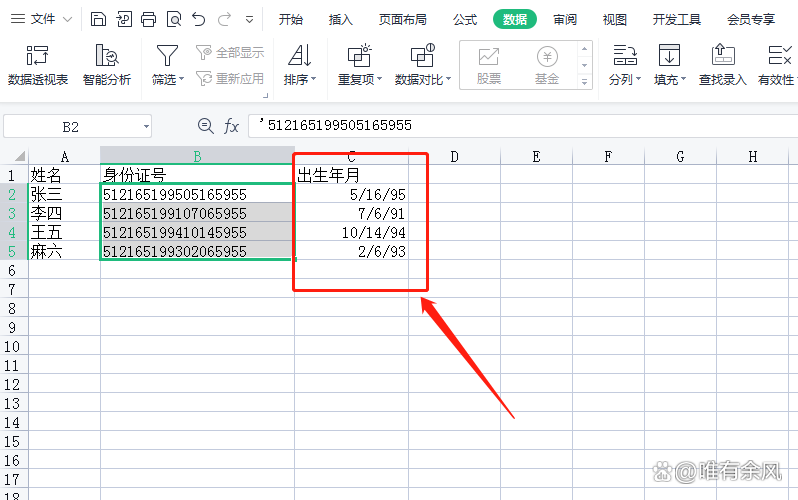This screenshot has height=500, width=798.
Task: Expand the arrow beside 文件
Action: coord(67,20)
